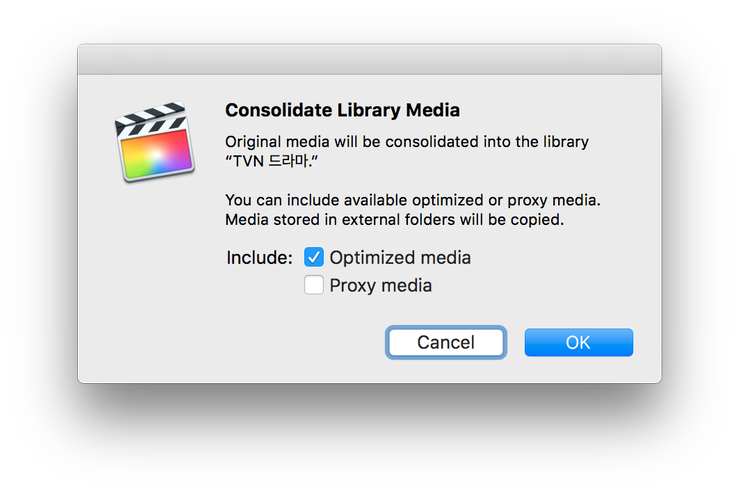The width and height of the screenshot is (740, 495).
Task: Click the library name "TVN 드라마" text
Action: pos(272,161)
